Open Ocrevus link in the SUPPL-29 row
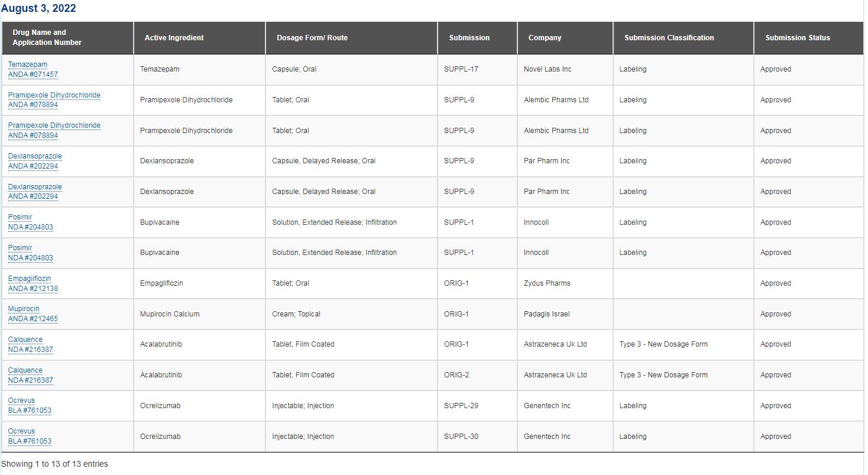868x475 pixels. (x=22, y=400)
